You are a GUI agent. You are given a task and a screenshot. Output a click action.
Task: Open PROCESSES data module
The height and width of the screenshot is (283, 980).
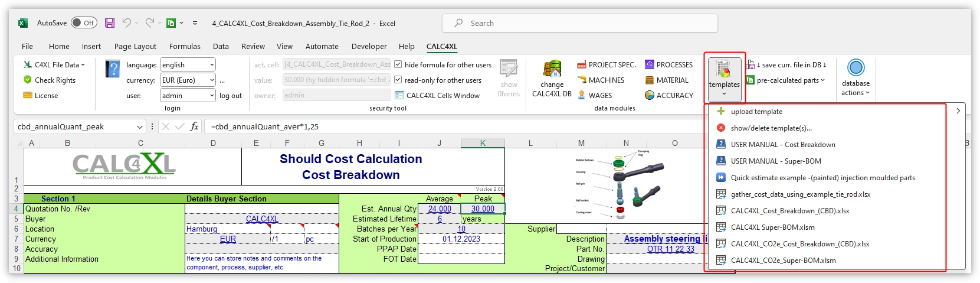[x=668, y=64]
